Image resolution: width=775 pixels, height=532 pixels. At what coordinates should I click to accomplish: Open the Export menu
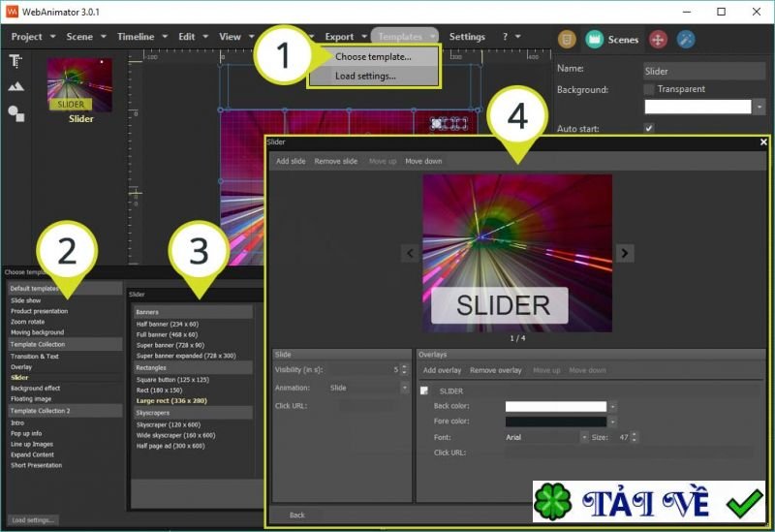(344, 37)
